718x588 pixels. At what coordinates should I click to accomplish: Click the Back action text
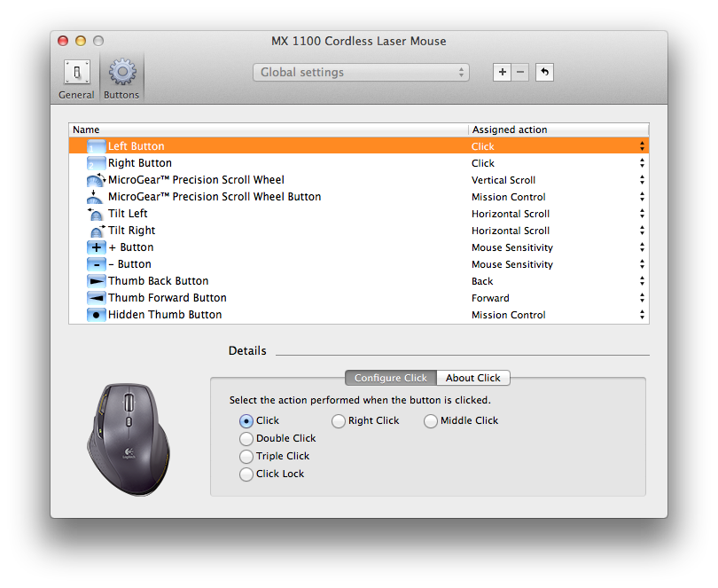(x=482, y=281)
